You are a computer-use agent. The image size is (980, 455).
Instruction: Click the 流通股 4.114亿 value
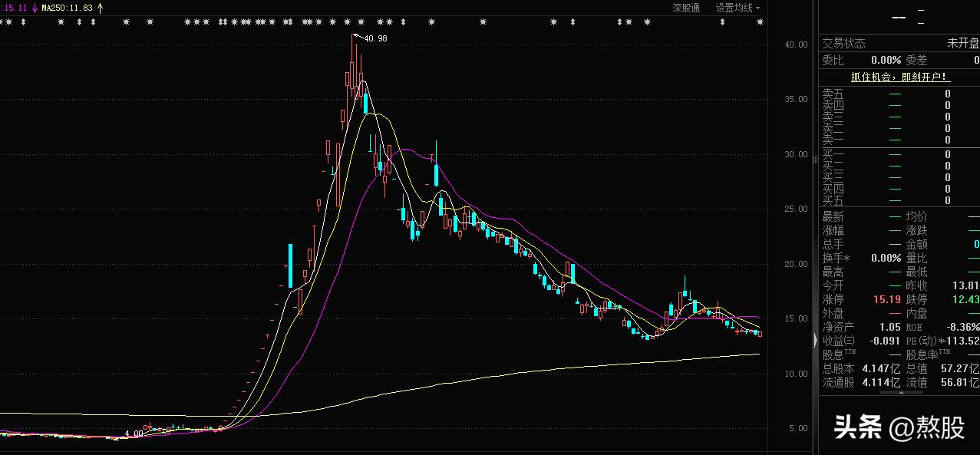click(x=882, y=381)
